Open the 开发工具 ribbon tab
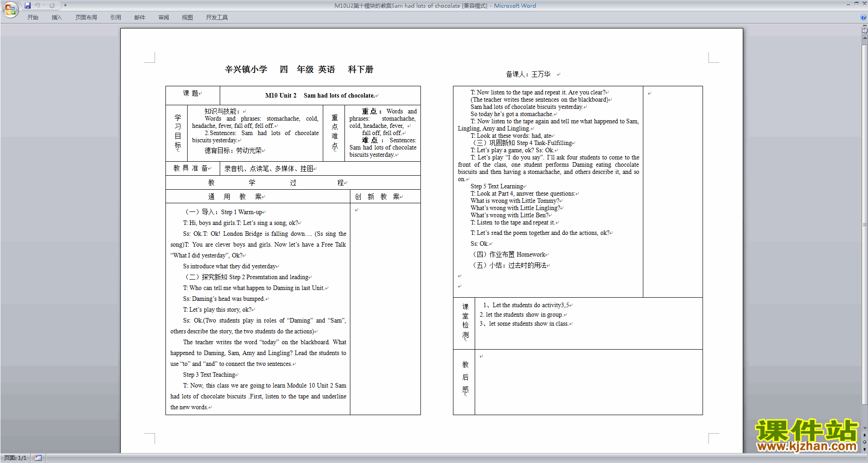 point(217,17)
